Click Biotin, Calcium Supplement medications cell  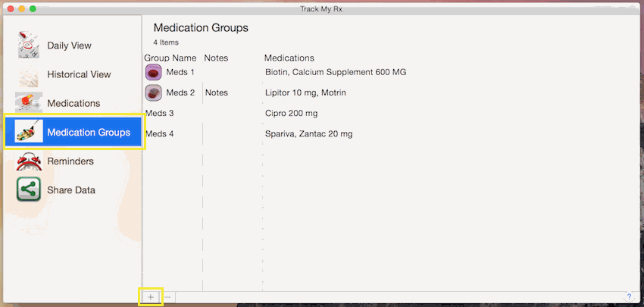336,72
